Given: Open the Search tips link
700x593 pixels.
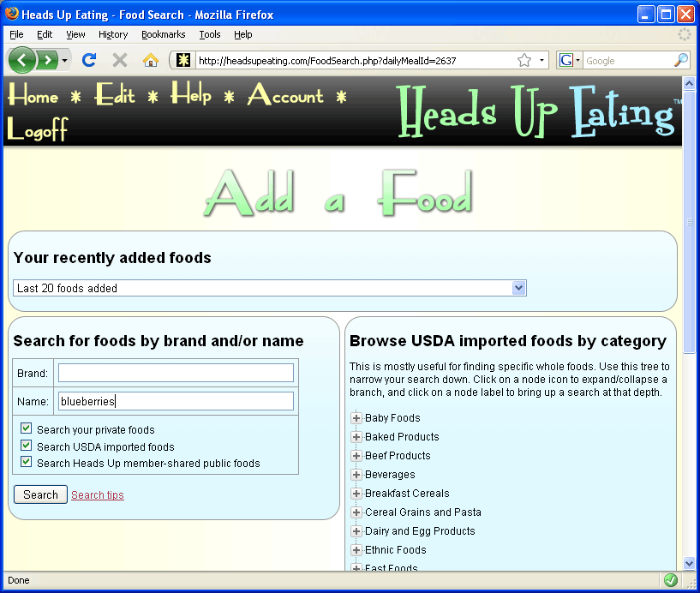Looking at the screenshot, I should click(98, 494).
